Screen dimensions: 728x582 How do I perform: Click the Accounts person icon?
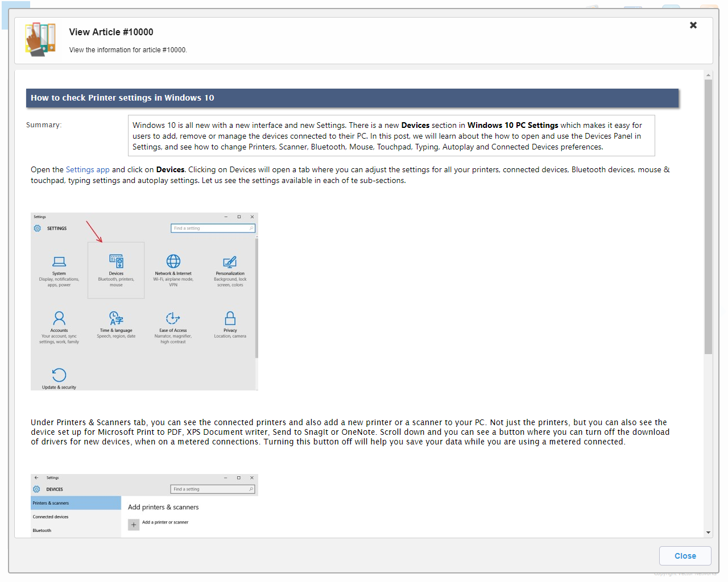pyautogui.click(x=59, y=318)
